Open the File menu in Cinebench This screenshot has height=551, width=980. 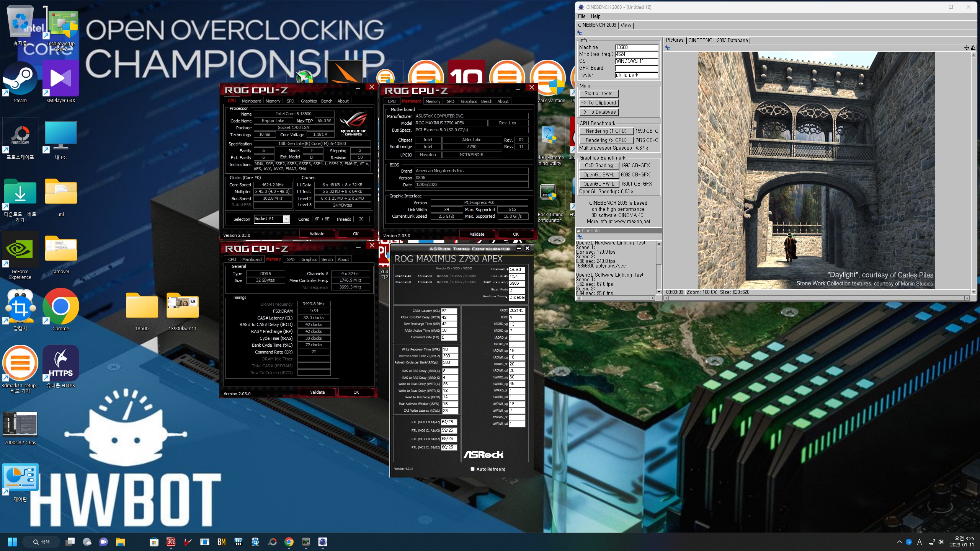tap(581, 16)
